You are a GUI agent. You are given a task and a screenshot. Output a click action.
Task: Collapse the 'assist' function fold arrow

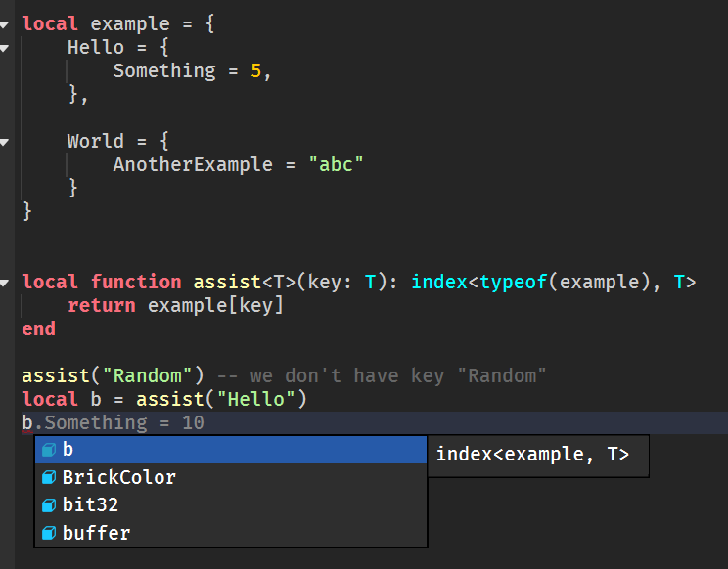pyautogui.click(x=4, y=283)
